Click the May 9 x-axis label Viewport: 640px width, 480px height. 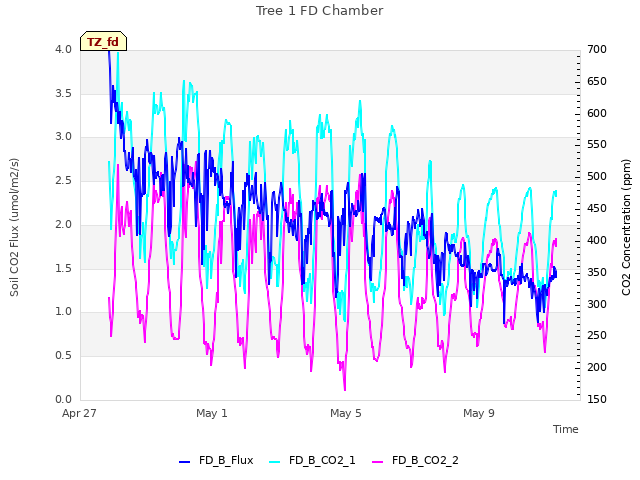pos(479,413)
